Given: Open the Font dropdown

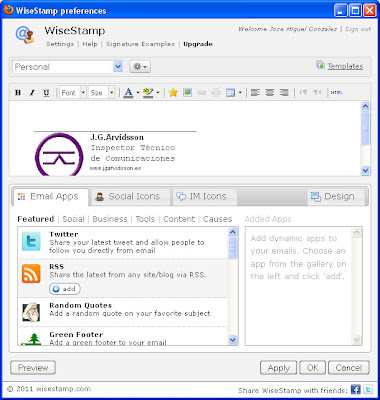Looking at the screenshot, I should 73,93.
